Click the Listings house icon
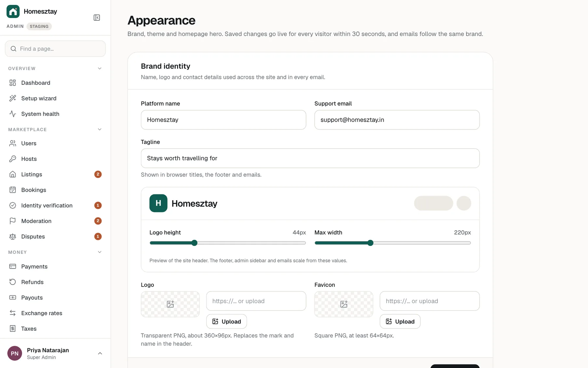The height and width of the screenshot is (368, 588). 13,174
